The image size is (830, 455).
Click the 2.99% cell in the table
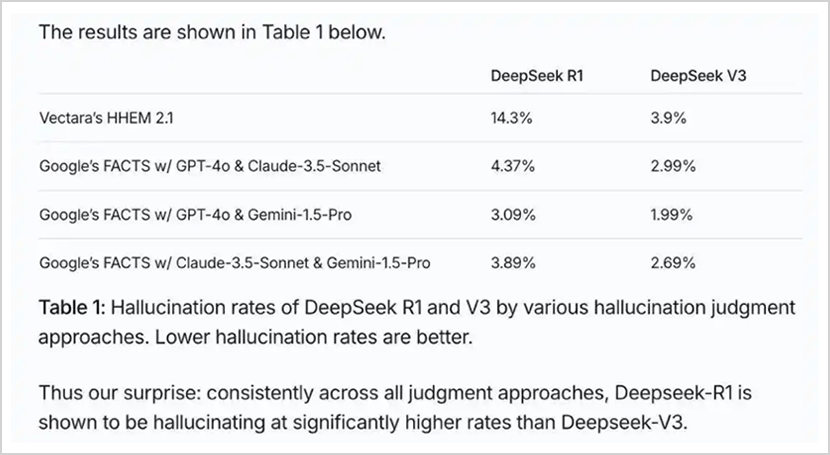pos(672,166)
